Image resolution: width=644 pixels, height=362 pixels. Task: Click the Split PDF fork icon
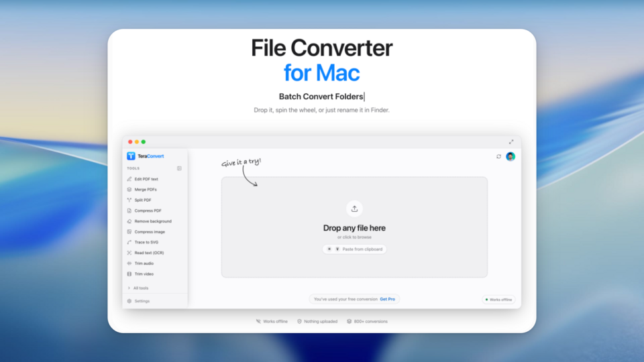(129, 200)
